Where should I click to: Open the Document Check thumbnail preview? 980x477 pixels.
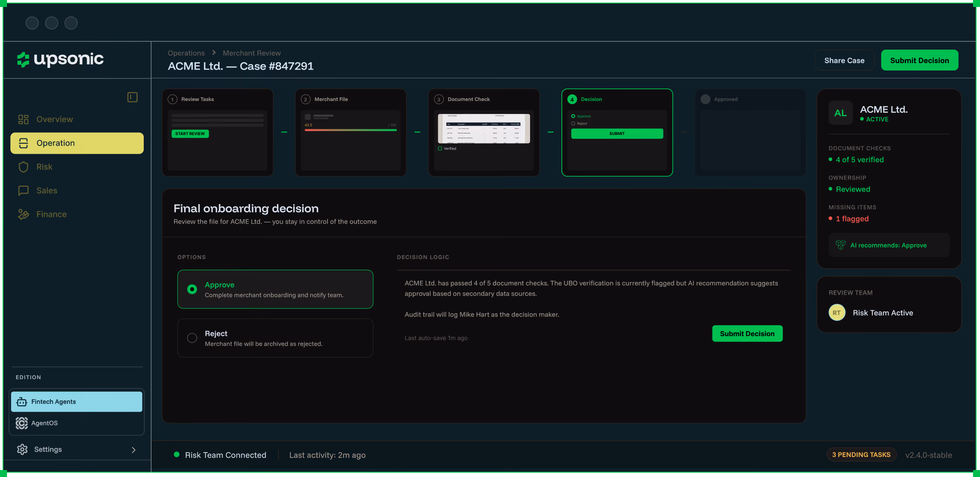[484, 129]
